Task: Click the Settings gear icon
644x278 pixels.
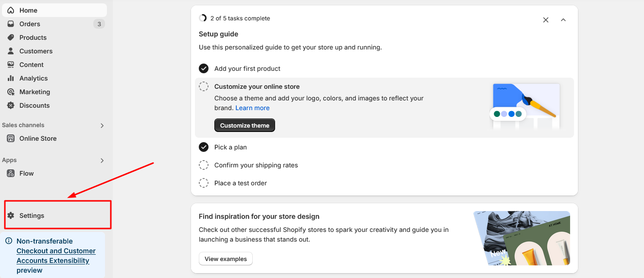Action: coord(11,215)
